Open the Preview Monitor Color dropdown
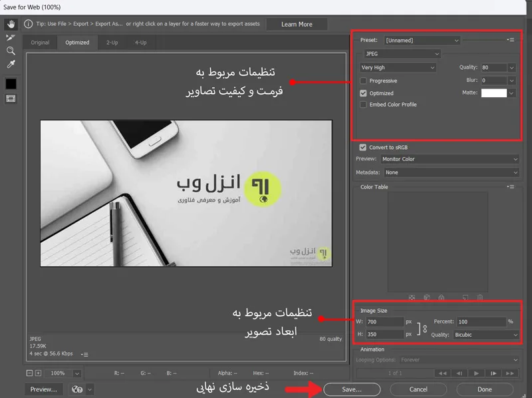Image resolution: width=532 pixels, height=398 pixels. (450, 159)
